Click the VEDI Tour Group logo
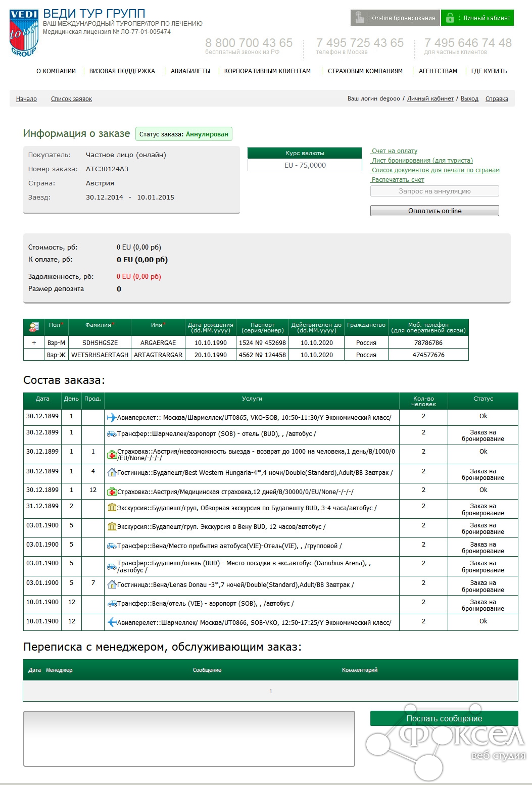This screenshot has width=532, height=785. (24, 33)
